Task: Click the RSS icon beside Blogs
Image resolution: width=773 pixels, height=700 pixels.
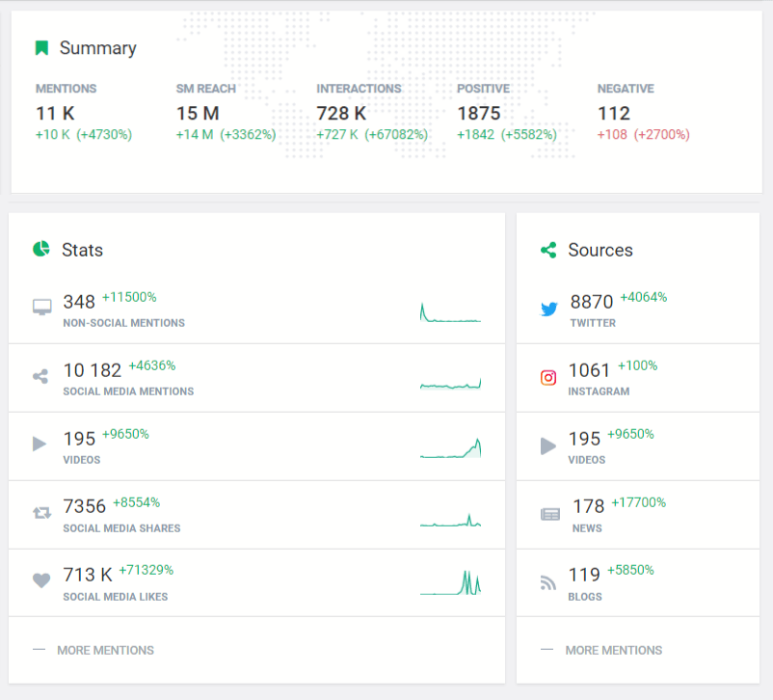Action: pyautogui.click(x=548, y=582)
